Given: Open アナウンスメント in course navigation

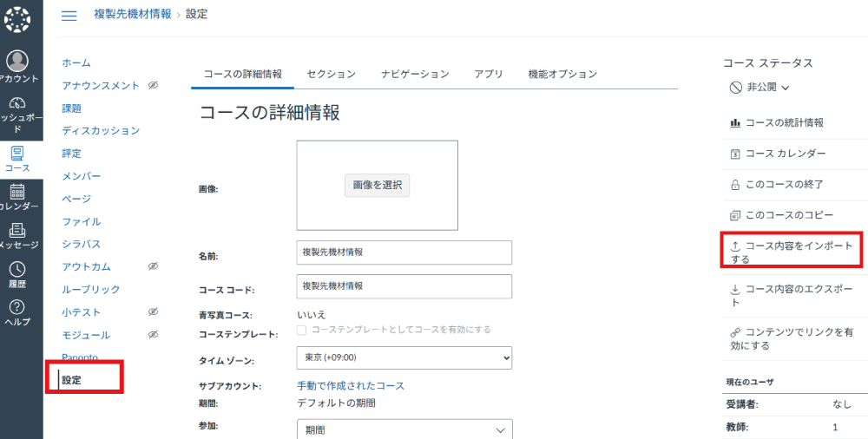Looking at the screenshot, I should coord(101,86).
